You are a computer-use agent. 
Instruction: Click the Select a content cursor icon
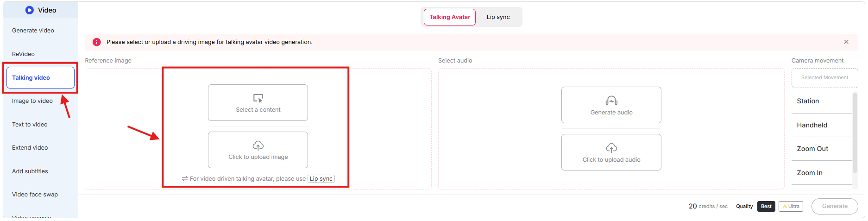[258, 98]
